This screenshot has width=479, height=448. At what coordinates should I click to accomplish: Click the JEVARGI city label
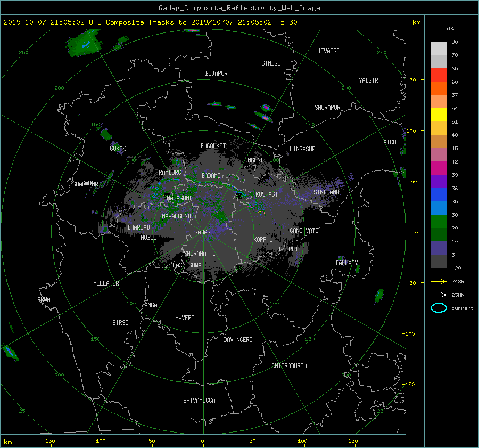point(328,51)
